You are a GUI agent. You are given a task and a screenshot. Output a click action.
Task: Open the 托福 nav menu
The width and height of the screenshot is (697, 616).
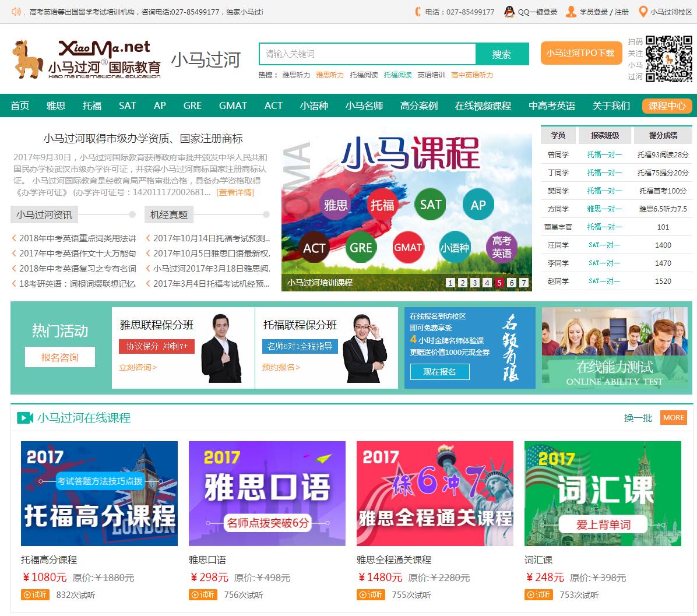click(92, 106)
